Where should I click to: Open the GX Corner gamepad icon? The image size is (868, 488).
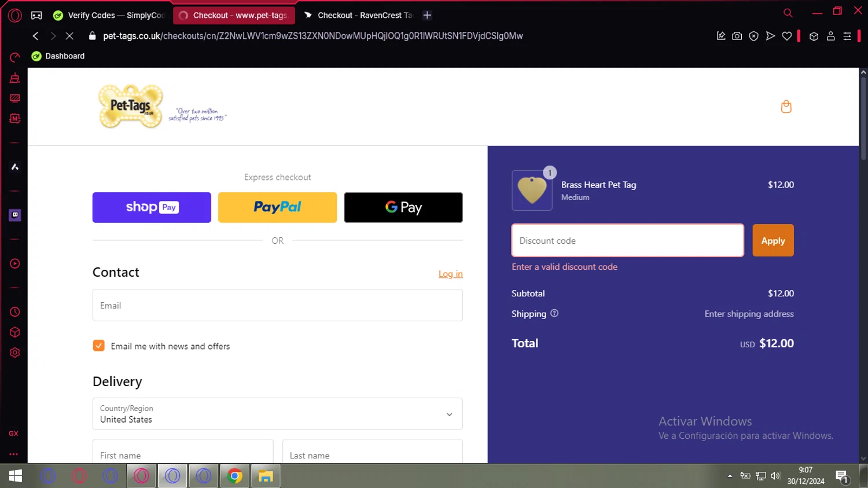36,16
